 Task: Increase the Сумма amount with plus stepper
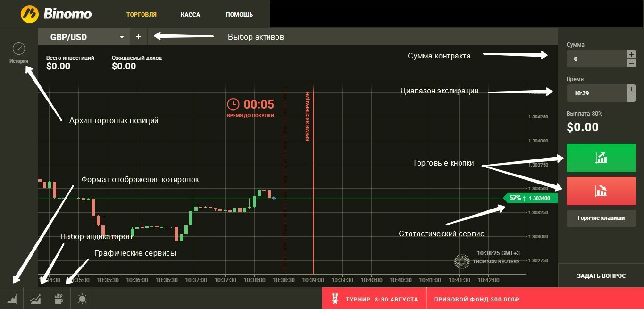tap(631, 54)
